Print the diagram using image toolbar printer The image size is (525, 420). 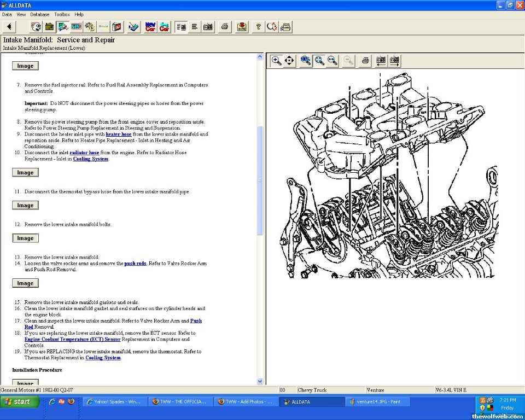coord(365,61)
